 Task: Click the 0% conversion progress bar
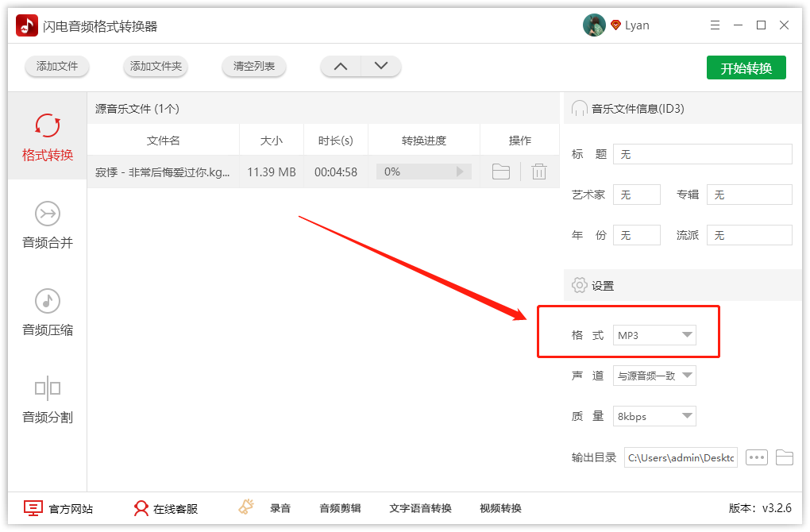(x=423, y=172)
